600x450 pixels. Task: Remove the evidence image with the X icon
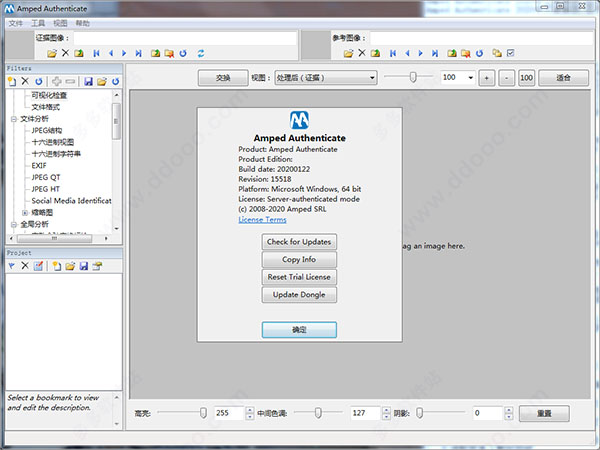(x=65, y=53)
